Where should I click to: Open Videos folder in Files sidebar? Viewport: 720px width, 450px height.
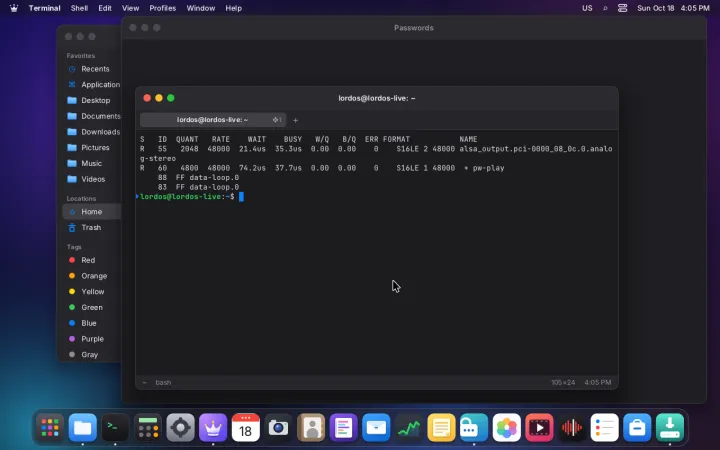click(x=92, y=179)
